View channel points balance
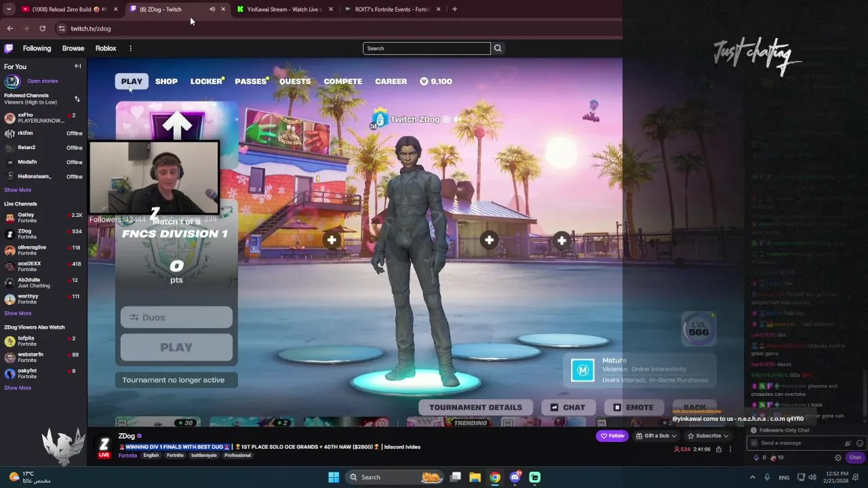The height and width of the screenshot is (488, 868). [x=777, y=457]
